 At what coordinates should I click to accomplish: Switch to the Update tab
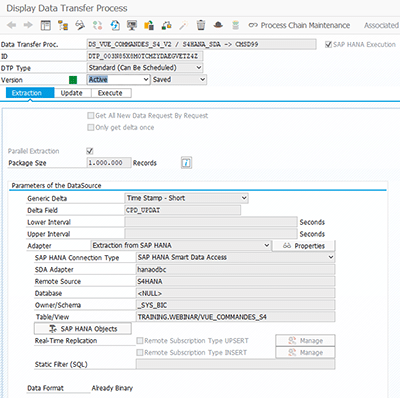[72, 93]
